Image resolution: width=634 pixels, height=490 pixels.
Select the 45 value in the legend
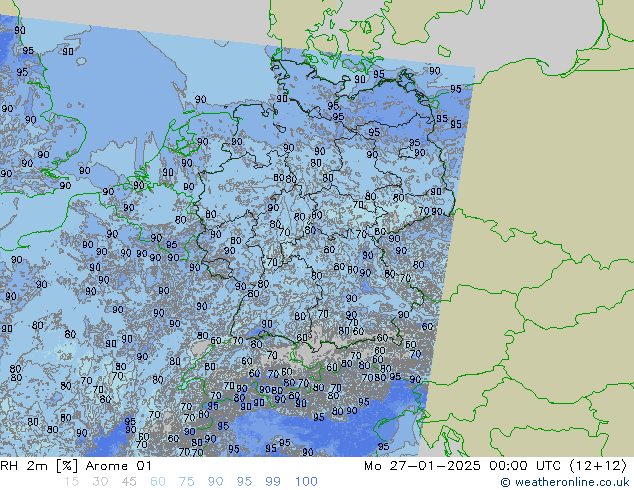pyautogui.click(x=129, y=482)
